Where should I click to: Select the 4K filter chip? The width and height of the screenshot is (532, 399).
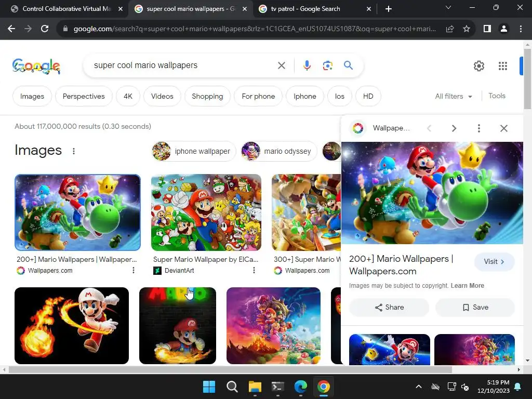pos(128,96)
